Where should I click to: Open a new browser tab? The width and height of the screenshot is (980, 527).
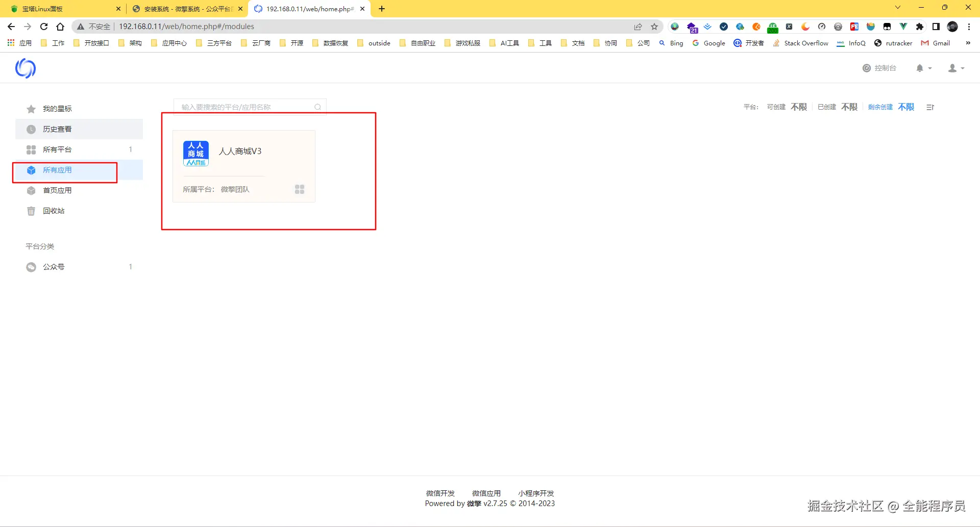[382, 9]
